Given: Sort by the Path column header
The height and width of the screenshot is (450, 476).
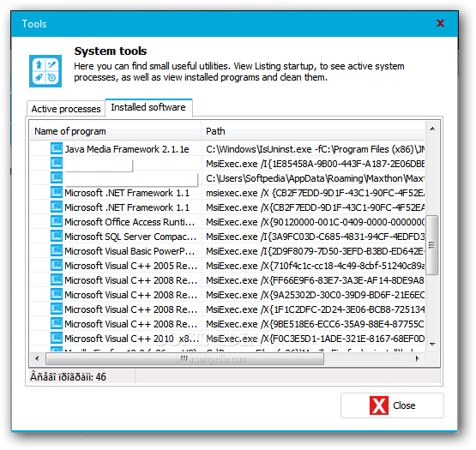Looking at the screenshot, I should 313,131.
